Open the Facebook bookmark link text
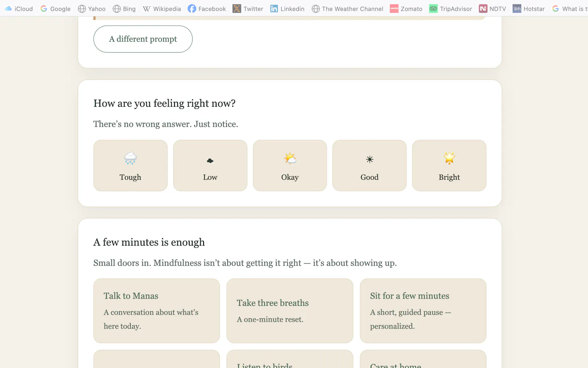Screen dimensions: 588x368 pos(212,9)
